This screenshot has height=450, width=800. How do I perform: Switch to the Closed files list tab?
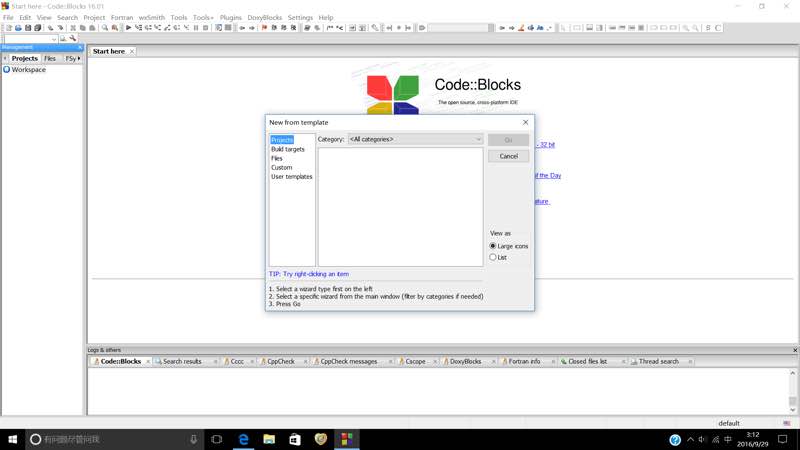pos(587,361)
